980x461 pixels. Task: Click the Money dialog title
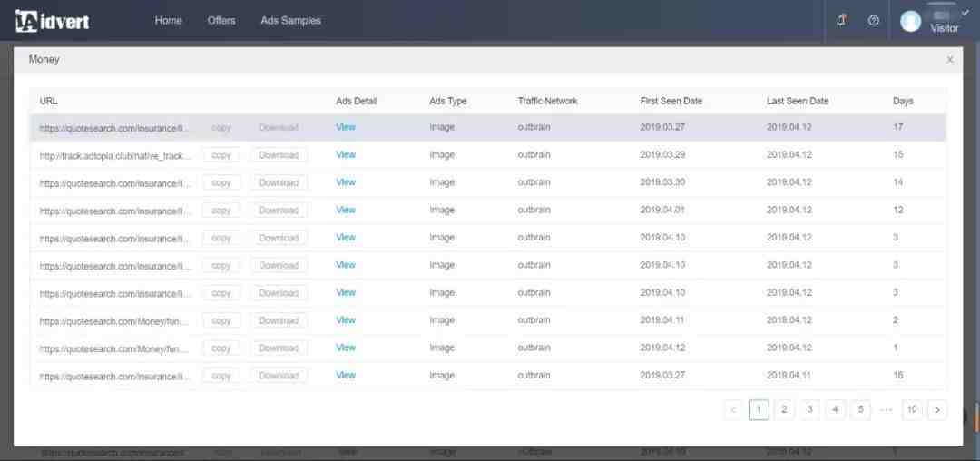[44, 60]
